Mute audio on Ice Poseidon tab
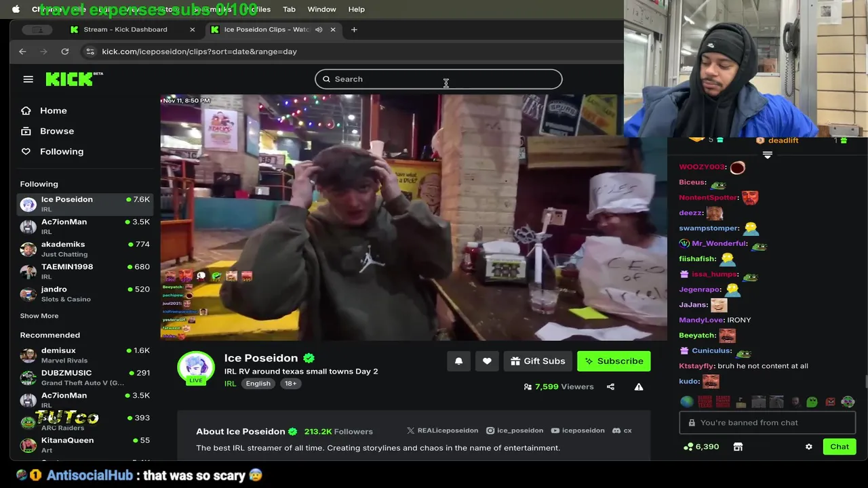This screenshot has height=488, width=868. point(319,29)
